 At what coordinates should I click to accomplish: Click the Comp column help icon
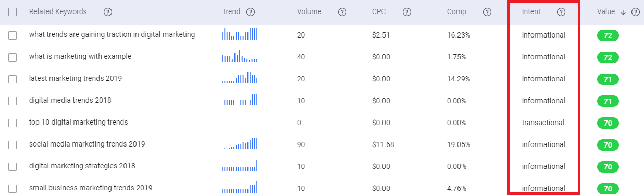tap(487, 12)
